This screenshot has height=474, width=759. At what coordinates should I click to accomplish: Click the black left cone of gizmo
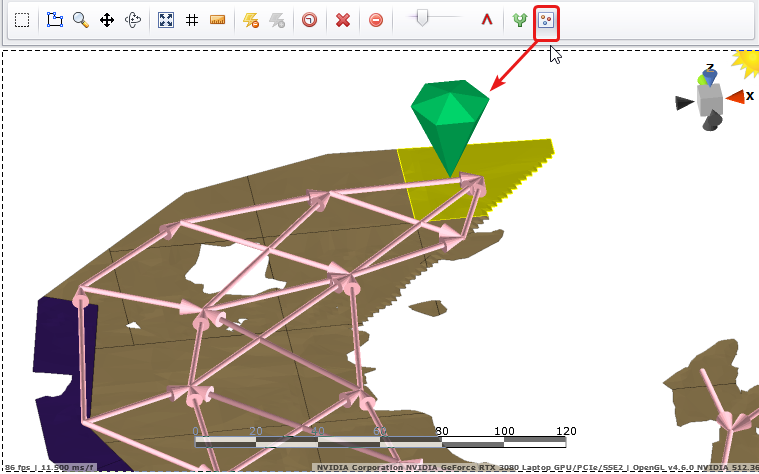(684, 103)
